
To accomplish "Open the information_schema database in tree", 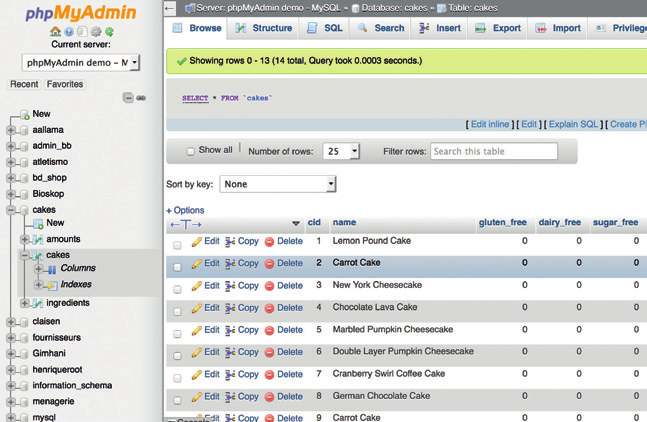I will pyautogui.click(x=72, y=385).
